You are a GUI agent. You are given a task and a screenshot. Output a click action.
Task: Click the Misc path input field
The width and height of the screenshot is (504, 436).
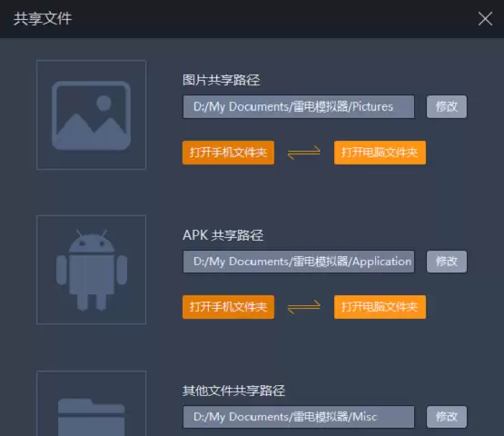[299, 417]
